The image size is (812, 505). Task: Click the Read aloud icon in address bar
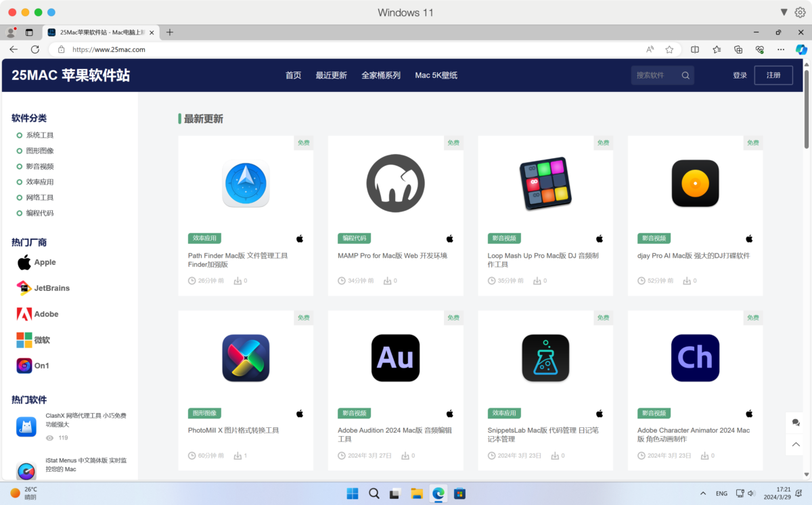point(650,49)
